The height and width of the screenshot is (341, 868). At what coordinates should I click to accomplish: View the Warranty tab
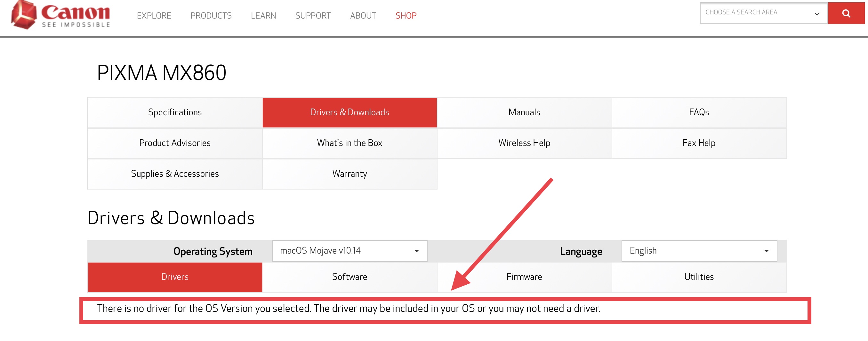click(x=350, y=174)
